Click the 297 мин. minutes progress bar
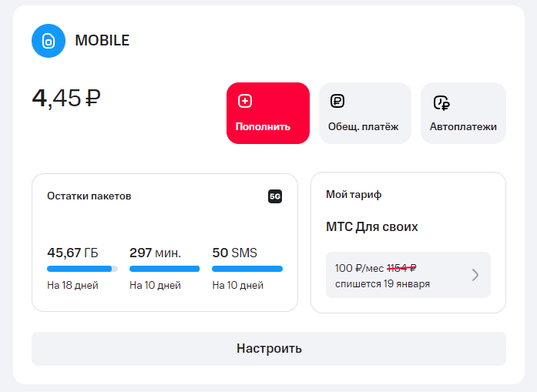Image resolution: width=537 pixels, height=392 pixels. (x=164, y=269)
